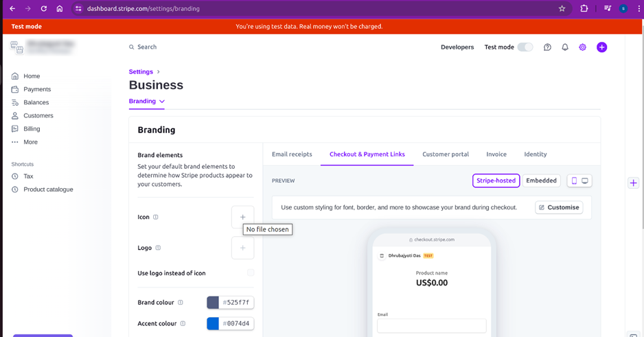The width and height of the screenshot is (644, 337).
Task: Click the Search field
Action: tap(147, 47)
